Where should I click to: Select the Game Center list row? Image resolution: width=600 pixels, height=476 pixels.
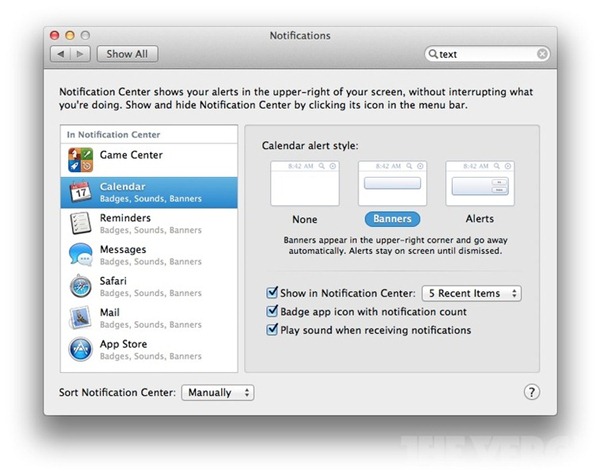149,160
